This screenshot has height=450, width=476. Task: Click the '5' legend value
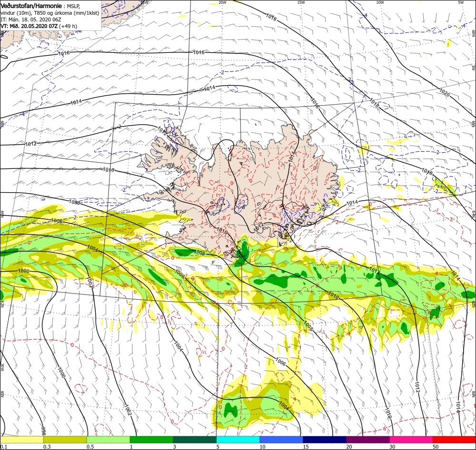point(218,447)
